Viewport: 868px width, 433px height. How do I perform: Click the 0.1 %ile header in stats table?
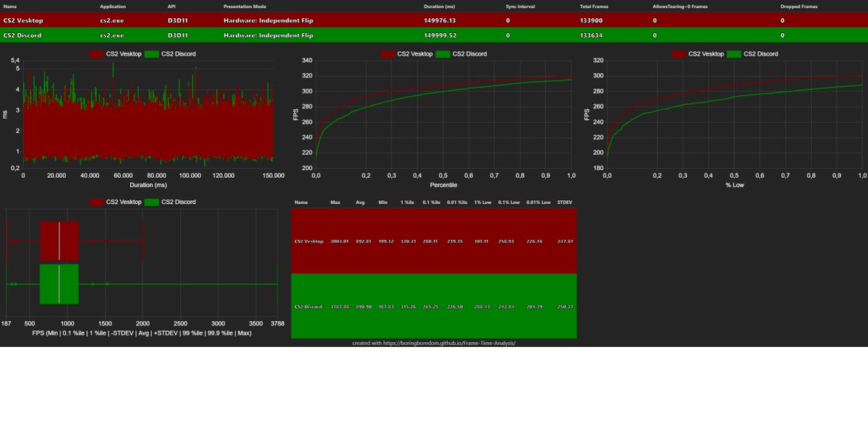[x=433, y=202]
